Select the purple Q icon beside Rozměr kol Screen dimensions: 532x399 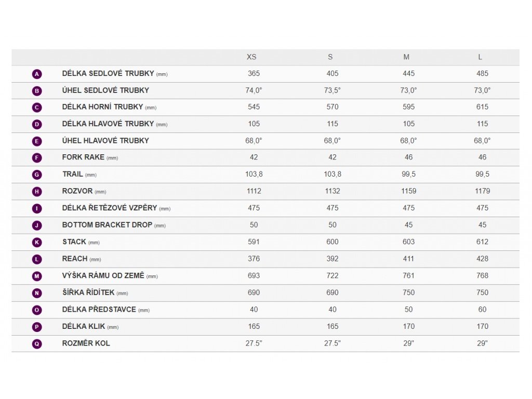pos(37,344)
